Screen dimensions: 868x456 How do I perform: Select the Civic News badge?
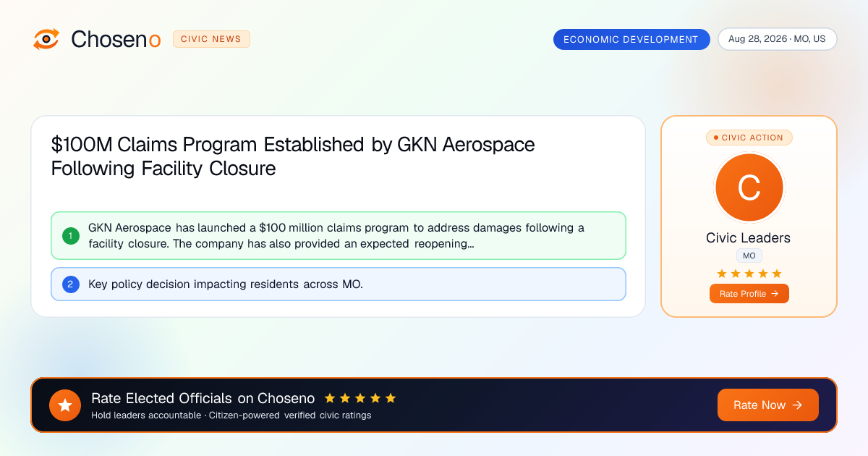pyautogui.click(x=211, y=39)
